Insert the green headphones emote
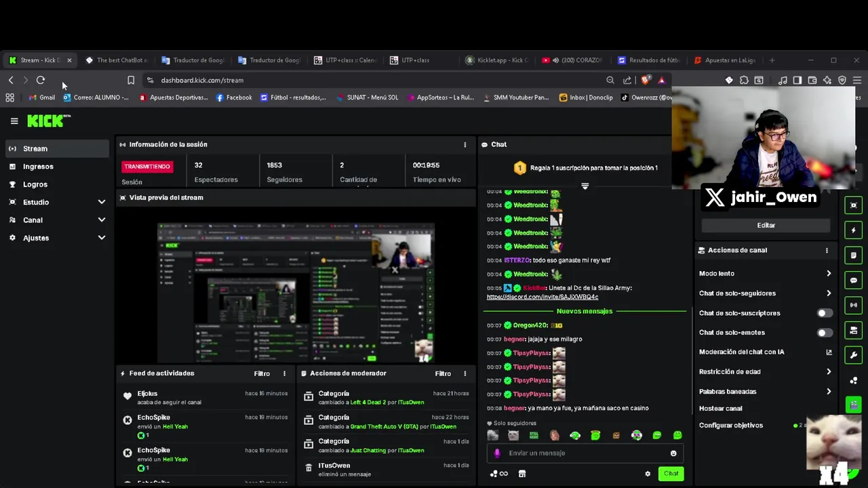Image resolution: width=868 pixels, height=488 pixels. coord(575,435)
